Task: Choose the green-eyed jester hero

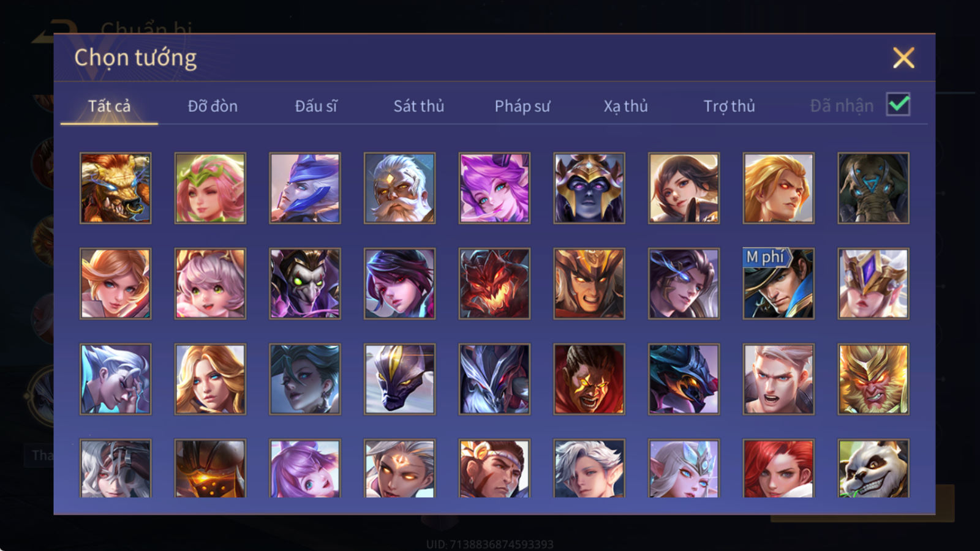Action: coord(305,283)
